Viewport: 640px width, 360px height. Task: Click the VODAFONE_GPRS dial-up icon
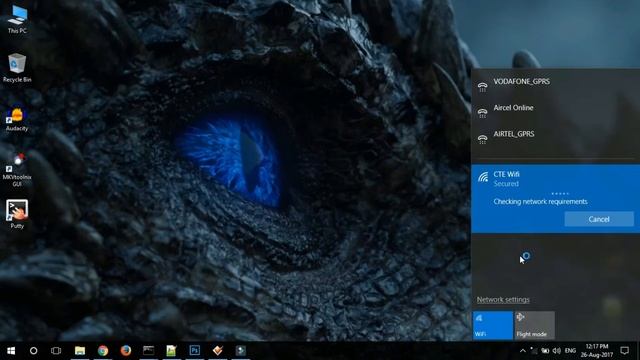(482, 87)
